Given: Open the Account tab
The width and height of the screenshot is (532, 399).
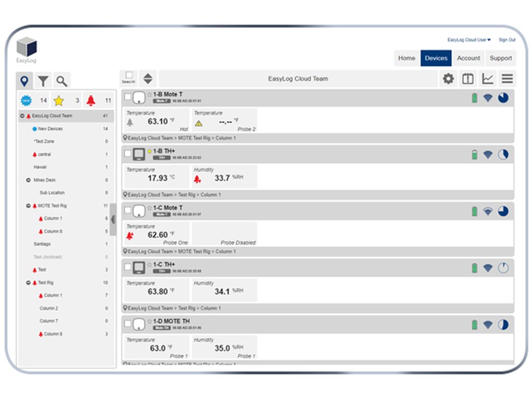Looking at the screenshot, I should pos(469,58).
